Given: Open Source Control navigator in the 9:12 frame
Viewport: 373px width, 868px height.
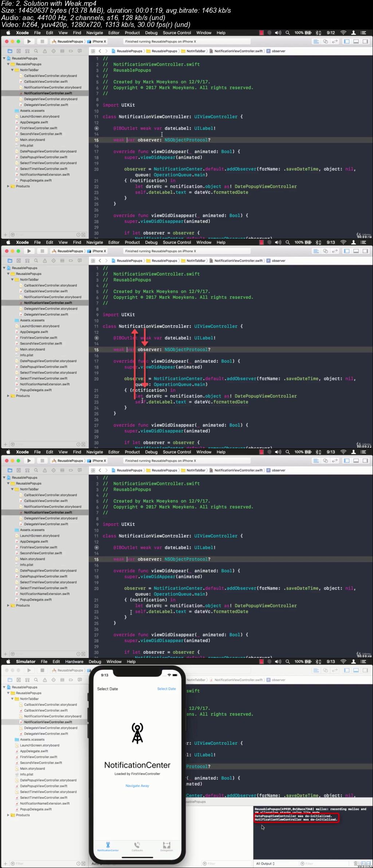Looking at the screenshot, I should pyautogui.click(x=19, y=51).
